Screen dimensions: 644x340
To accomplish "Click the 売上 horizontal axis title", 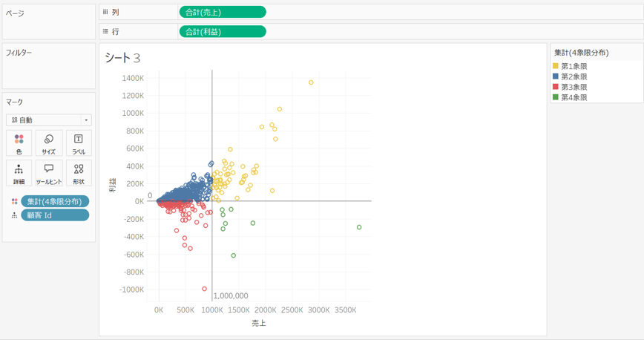I will coord(259,323).
